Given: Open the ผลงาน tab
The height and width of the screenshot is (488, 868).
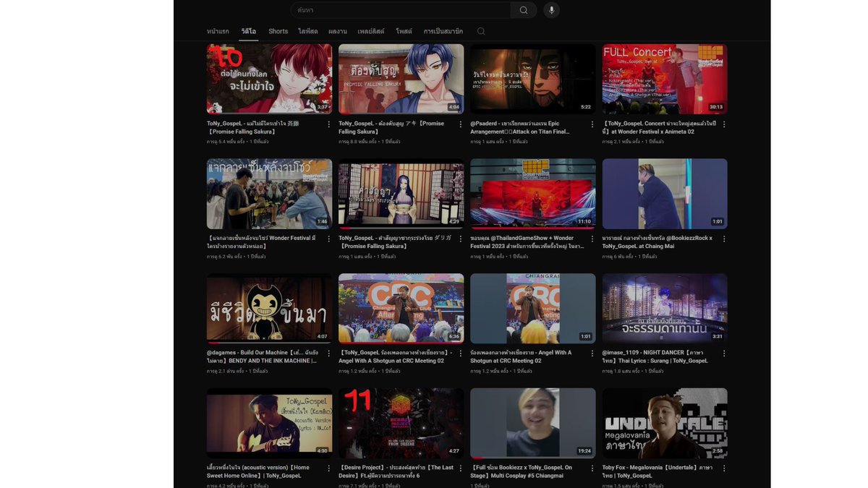Looking at the screenshot, I should coord(338,31).
